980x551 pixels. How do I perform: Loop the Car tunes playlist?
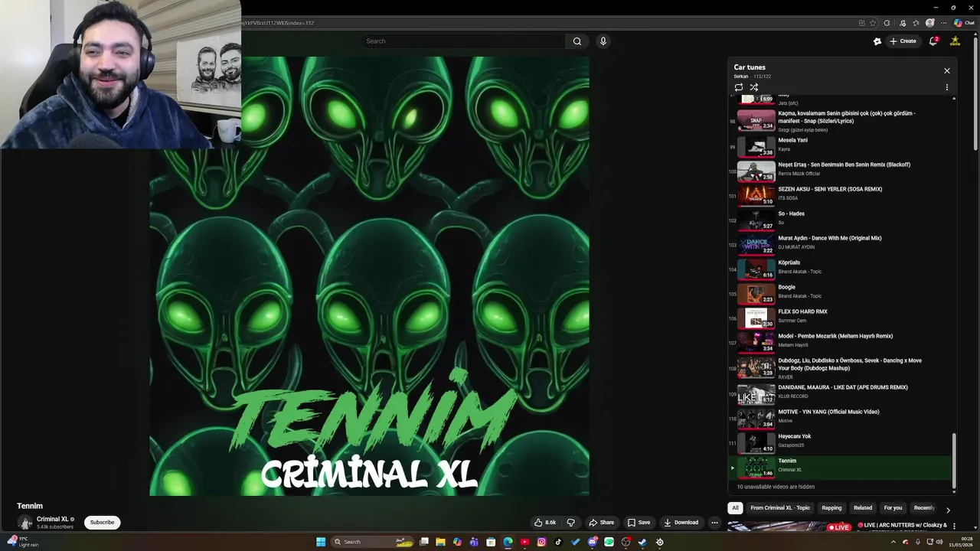pyautogui.click(x=739, y=87)
